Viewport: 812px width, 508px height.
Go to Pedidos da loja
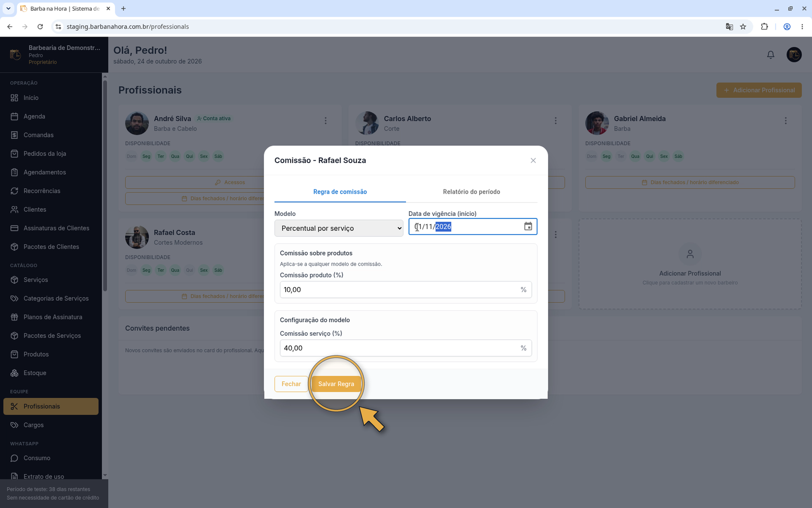(51, 153)
